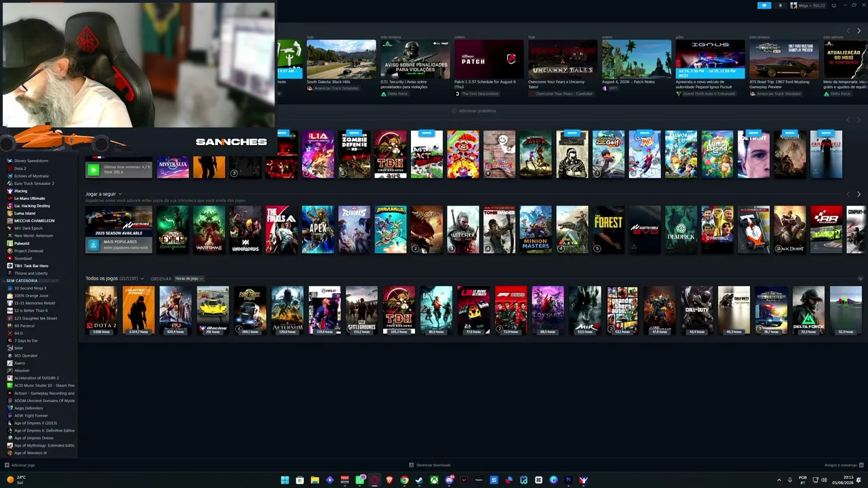868x488 pixels.
Task: Open the Apex Legends cover in Jogar a seguir
Action: point(318,230)
